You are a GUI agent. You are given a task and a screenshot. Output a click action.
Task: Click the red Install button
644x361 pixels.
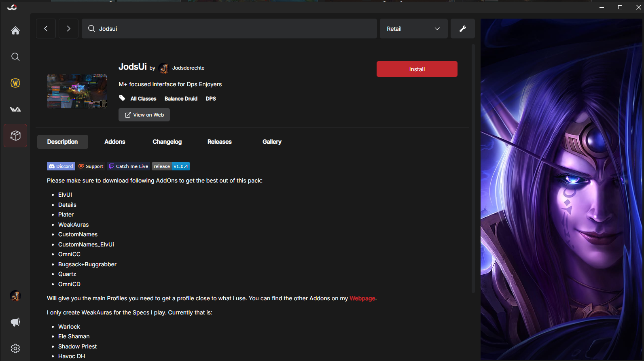point(417,69)
